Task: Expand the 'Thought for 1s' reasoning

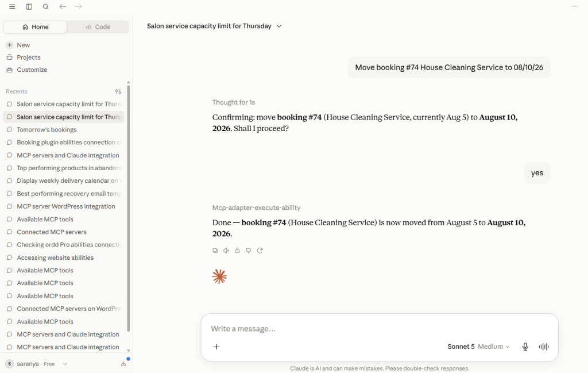Action: [234, 102]
